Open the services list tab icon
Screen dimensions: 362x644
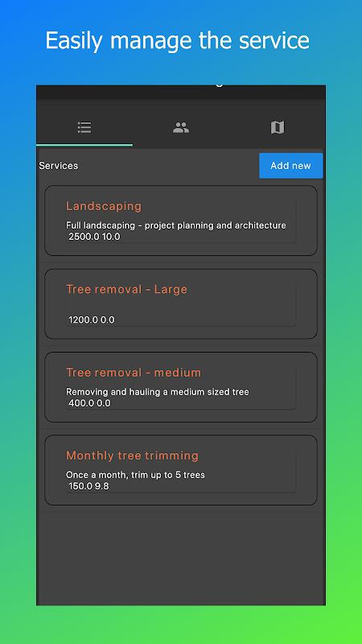point(84,127)
